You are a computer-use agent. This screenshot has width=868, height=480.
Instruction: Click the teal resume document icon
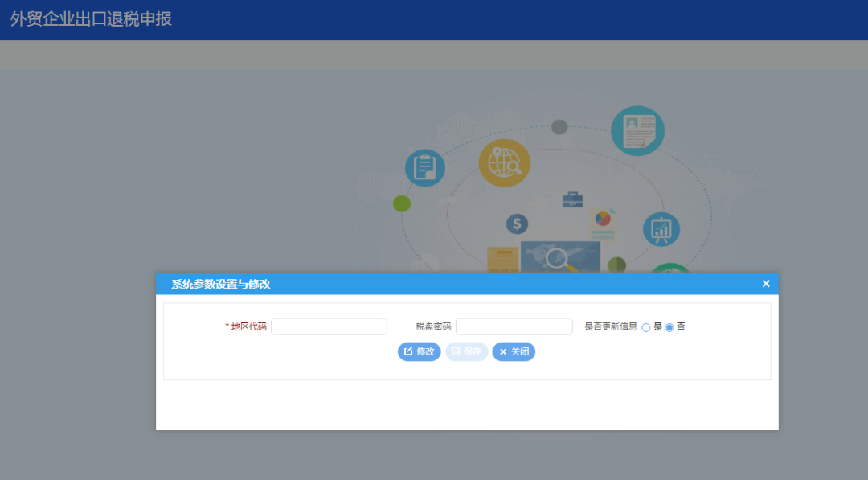[637, 131]
